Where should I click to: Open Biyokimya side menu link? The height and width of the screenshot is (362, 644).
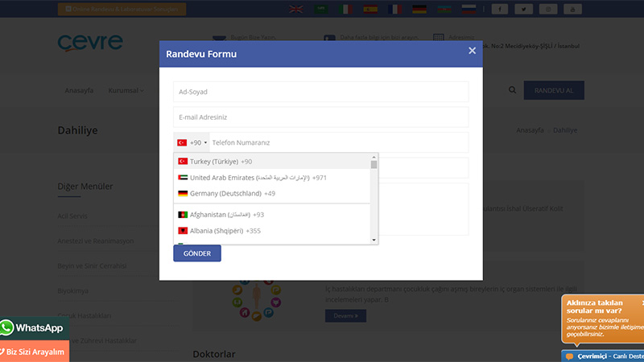pyautogui.click(x=73, y=291)
